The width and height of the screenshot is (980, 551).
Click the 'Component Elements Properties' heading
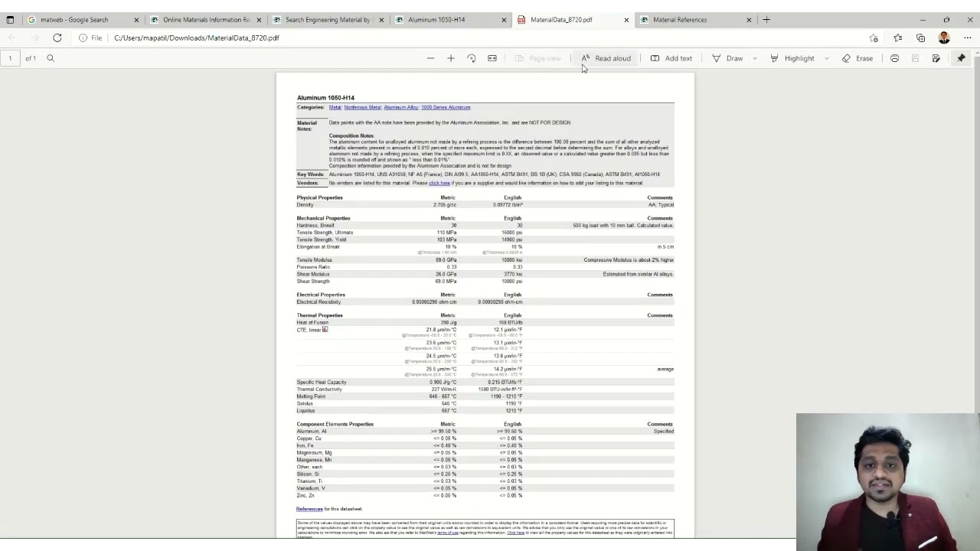[335, 424]
